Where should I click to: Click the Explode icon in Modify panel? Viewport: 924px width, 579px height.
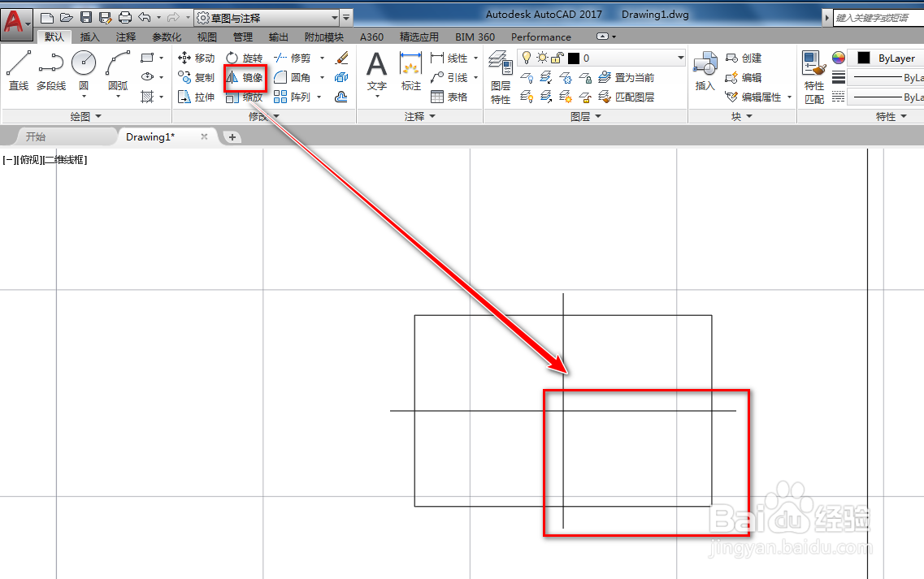pos(342,77)
